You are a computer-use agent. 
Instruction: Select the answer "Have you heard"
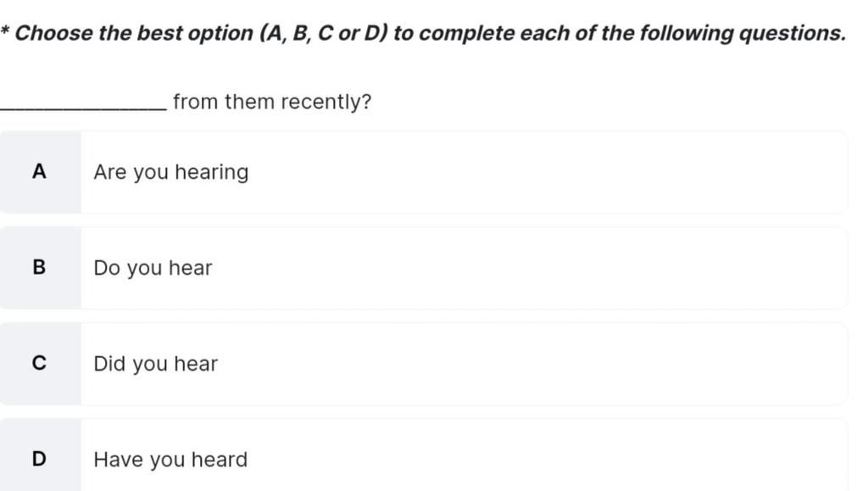(170, 460)
